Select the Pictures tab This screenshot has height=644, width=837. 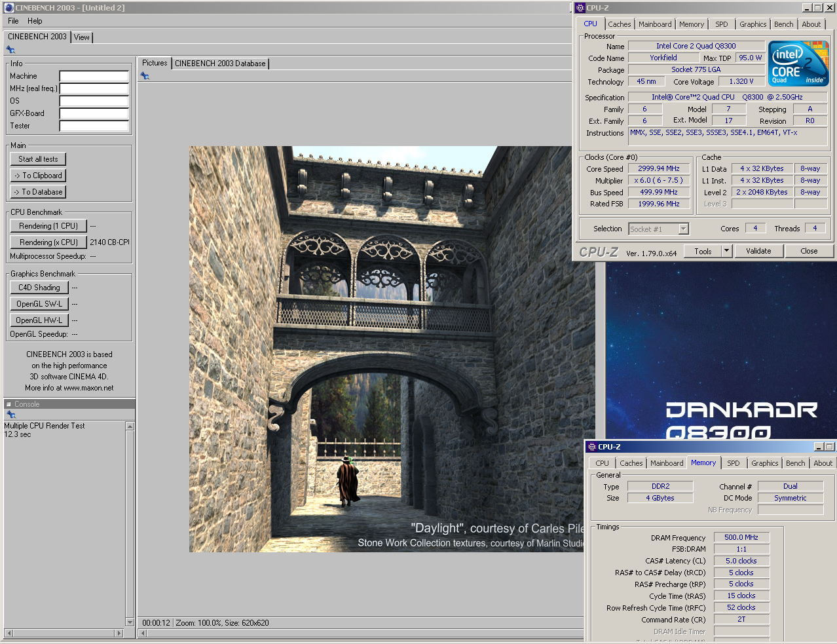(x=155, y=63)
